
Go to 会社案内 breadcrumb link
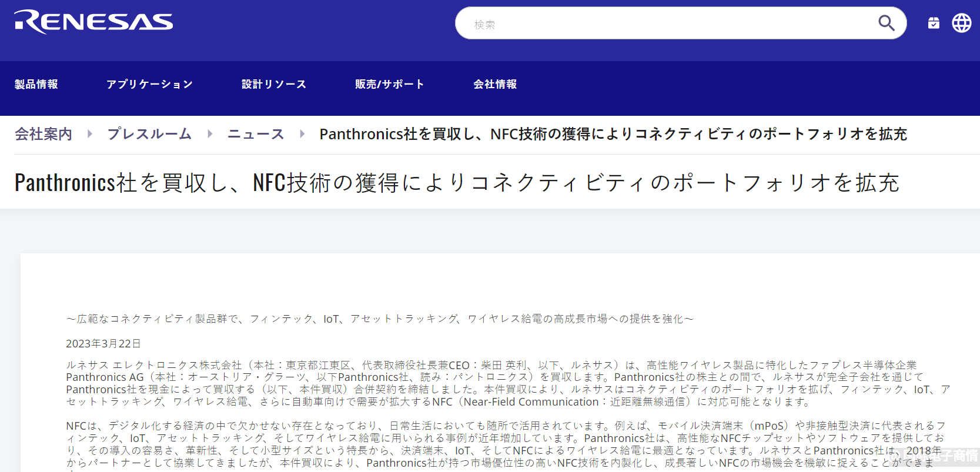click(44, 134)
